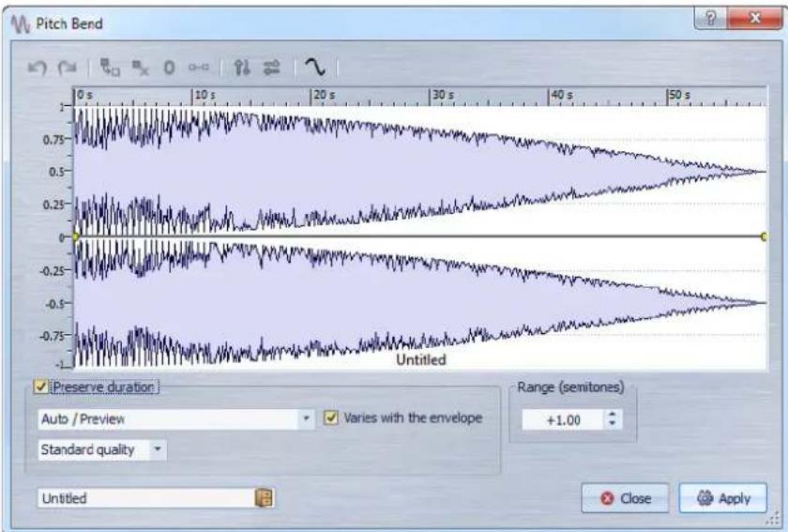Click the delete selected envelope points icon

(x=140, y=68)
